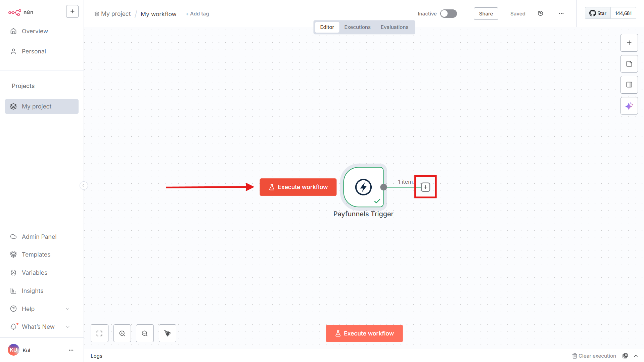
Task: Click Add tag
Action: point(197,14)
